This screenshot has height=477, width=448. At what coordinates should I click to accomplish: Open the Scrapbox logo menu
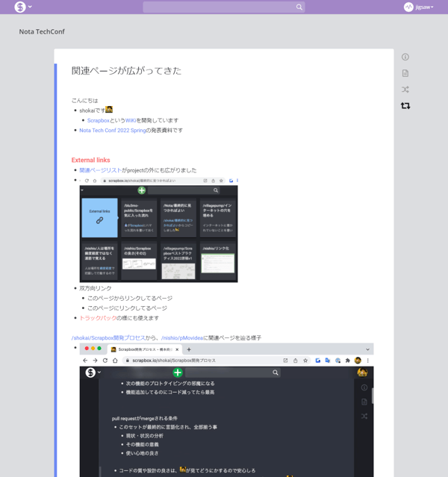coord(20,7)
